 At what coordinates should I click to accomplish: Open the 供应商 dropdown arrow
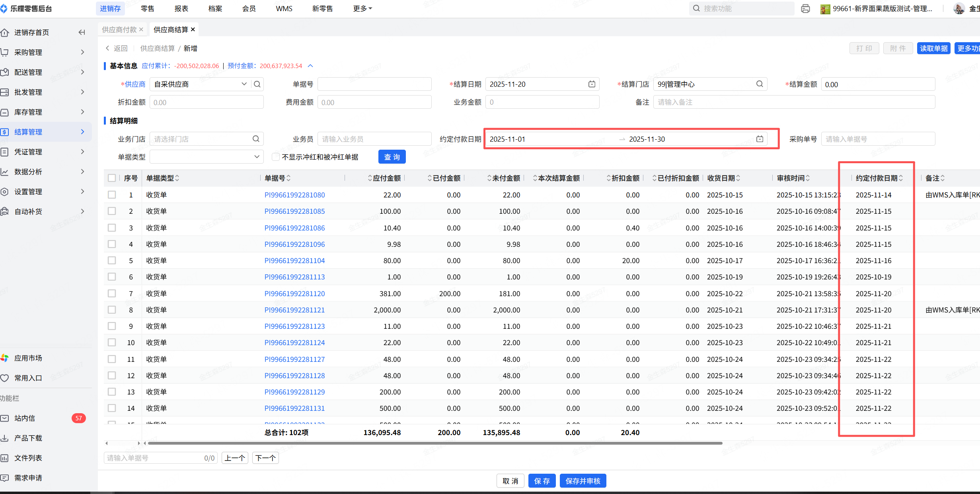click(244, 84)
